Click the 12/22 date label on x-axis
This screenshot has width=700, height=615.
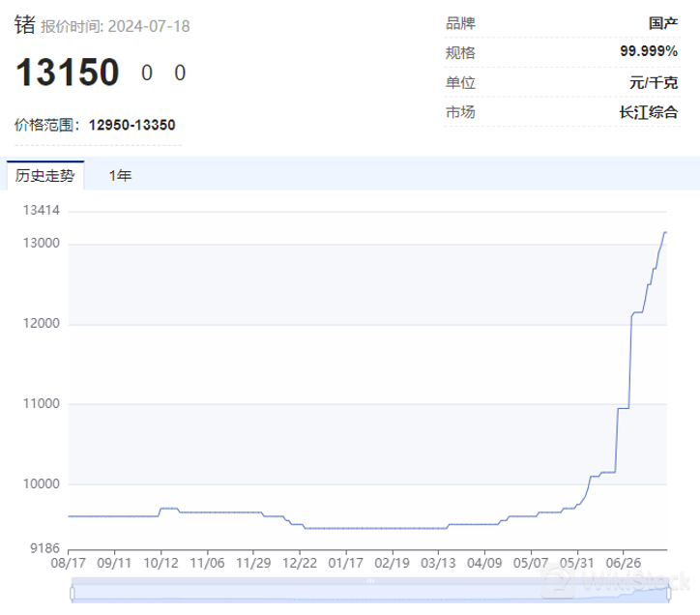click(x=300, y=561)
